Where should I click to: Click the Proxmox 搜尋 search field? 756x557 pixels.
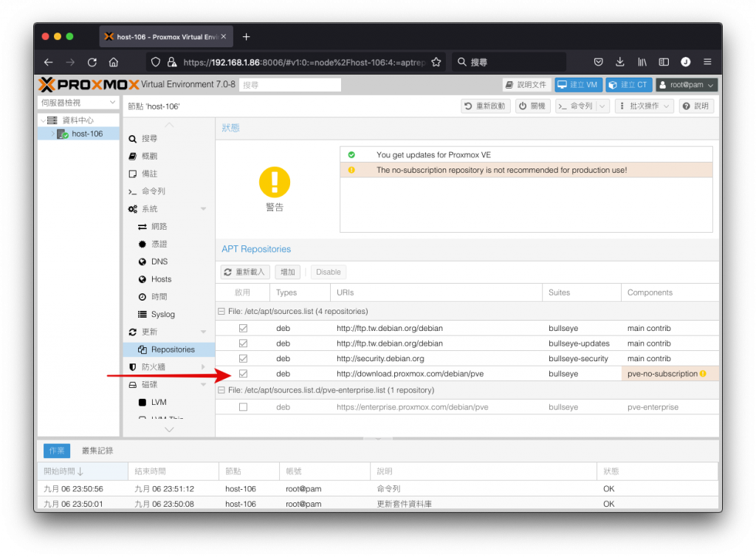click(290, 85)
